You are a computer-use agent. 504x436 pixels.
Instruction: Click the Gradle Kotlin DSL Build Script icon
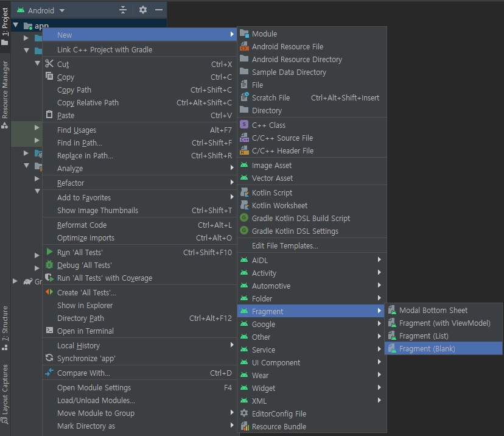pos(244,217)
